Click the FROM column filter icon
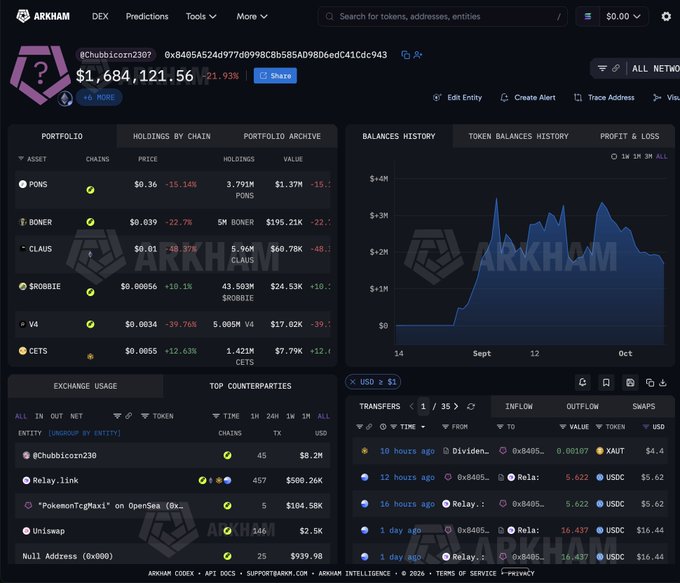The image size is (680, 583). click(445, 427)
